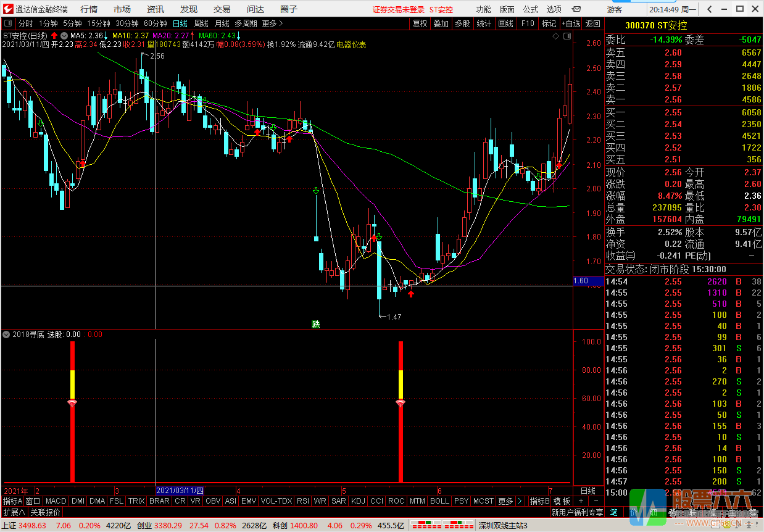
Task: Toggle the 统计 statistics mode
Action: tap(484, 23)
